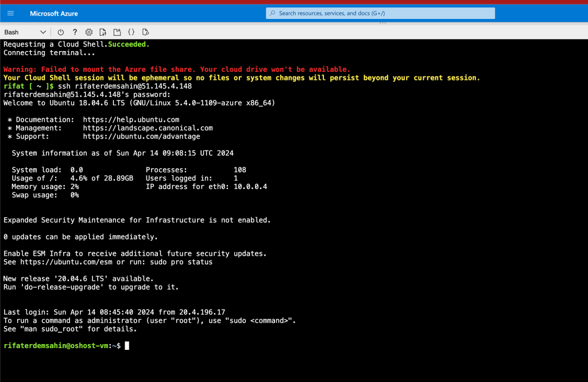Click the IP address value 10.0.0.4

[250, 187]
